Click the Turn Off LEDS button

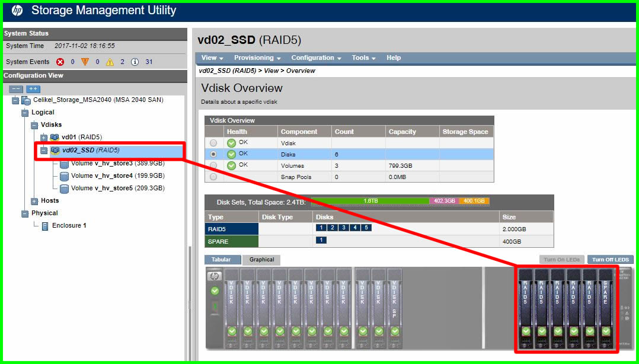[611, 260]
